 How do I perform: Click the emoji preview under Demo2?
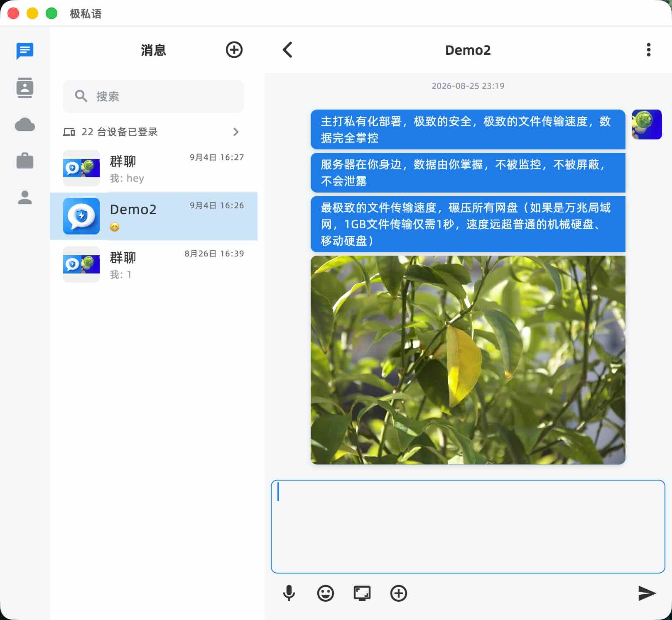click(115, 227)
